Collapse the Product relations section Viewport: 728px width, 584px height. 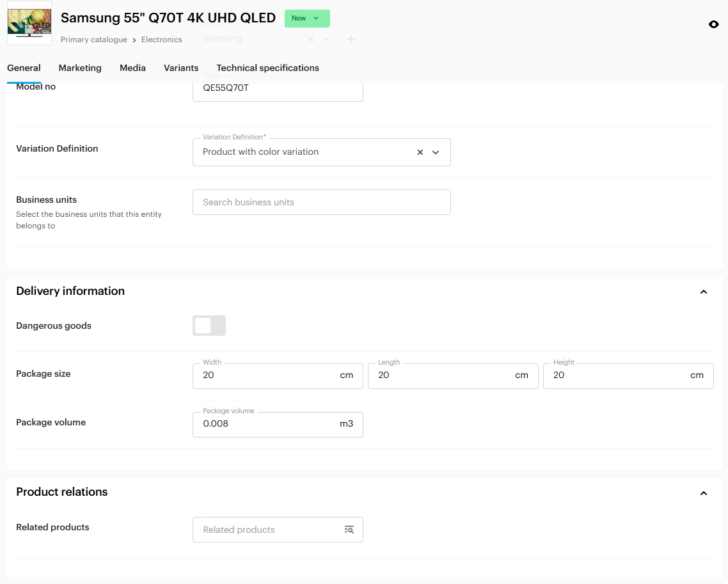click(x=704, y=493)
